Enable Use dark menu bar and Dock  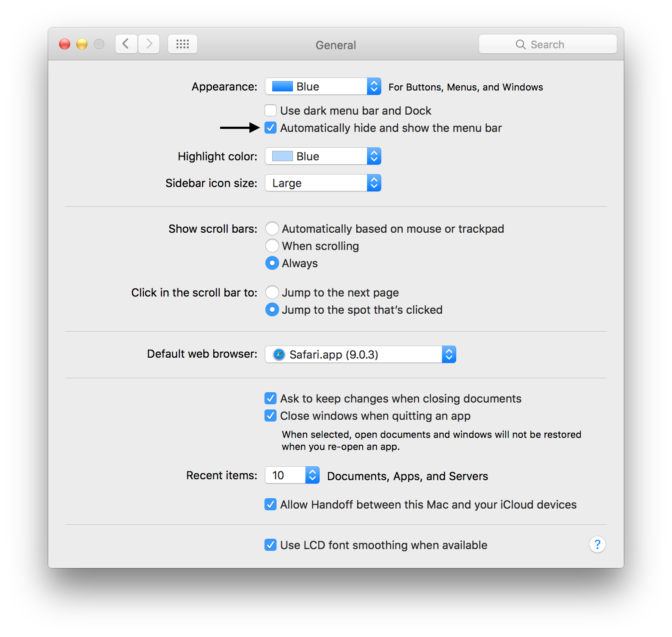(271, 110)
